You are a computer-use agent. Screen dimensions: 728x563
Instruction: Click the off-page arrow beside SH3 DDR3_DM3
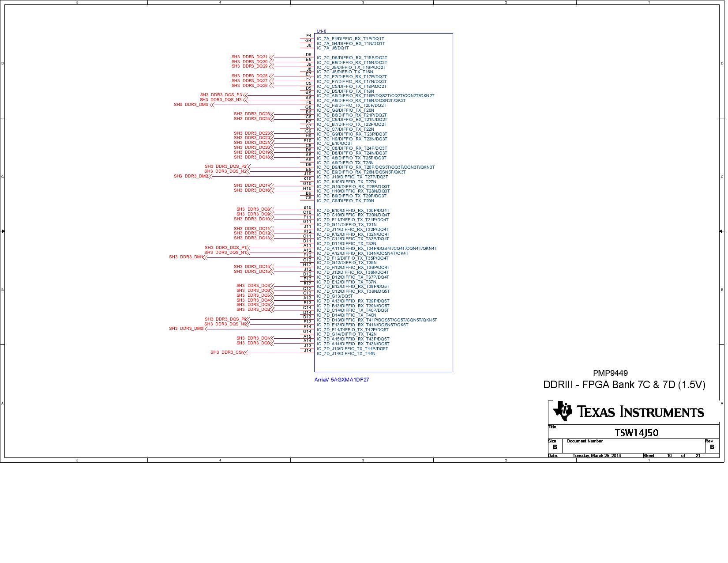tap(212, 105)
